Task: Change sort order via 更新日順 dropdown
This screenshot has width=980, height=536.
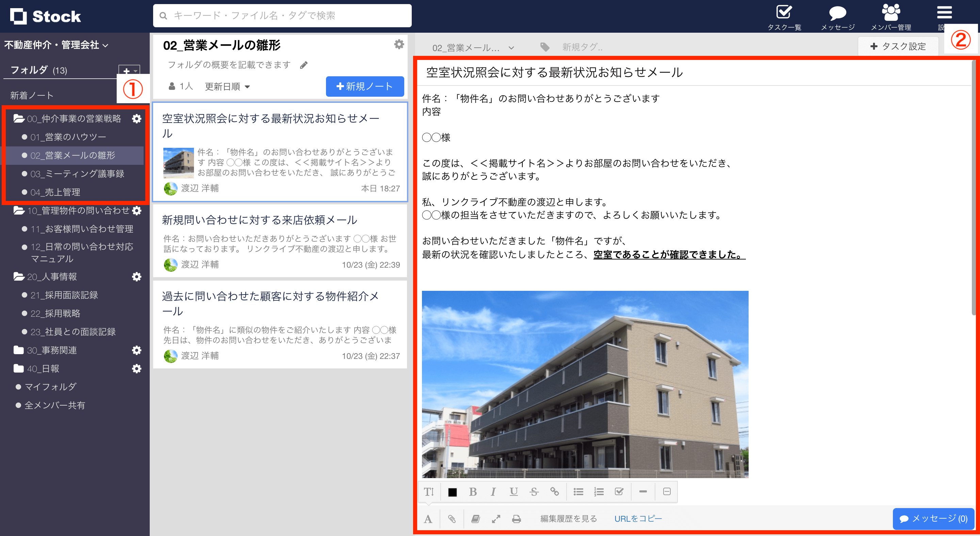Action: (227, 87)
